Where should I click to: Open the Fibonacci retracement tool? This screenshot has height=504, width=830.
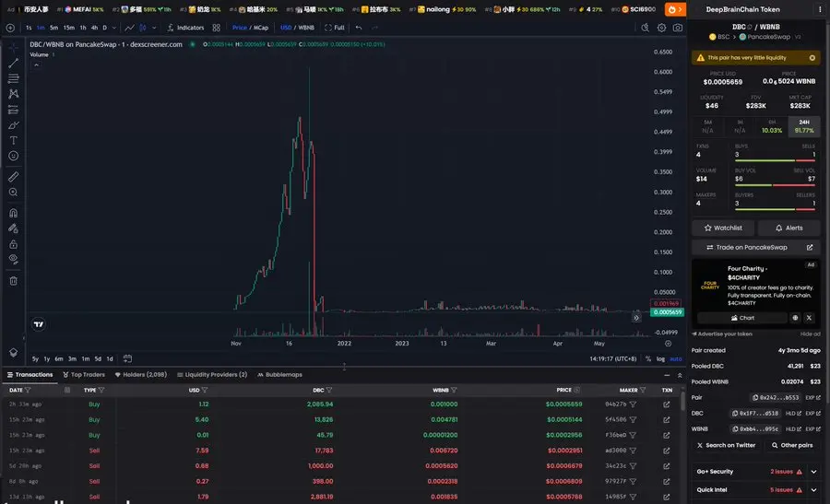click(13, 78)
